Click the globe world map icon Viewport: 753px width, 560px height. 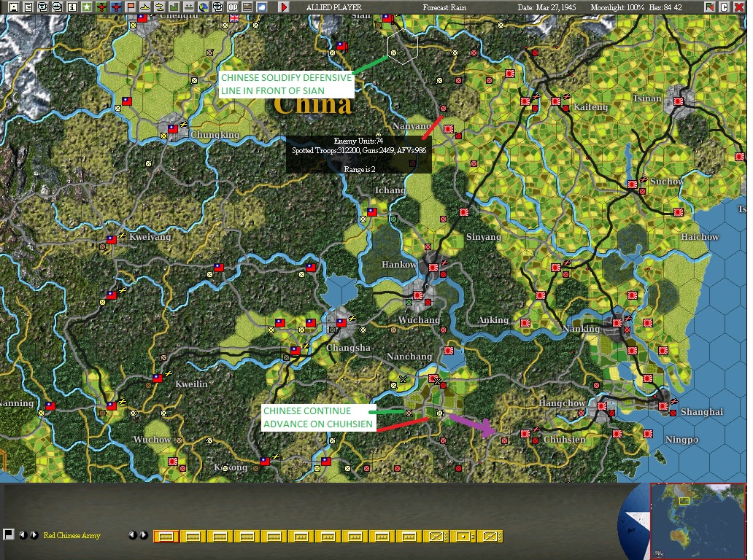click(x=203, y=7)
